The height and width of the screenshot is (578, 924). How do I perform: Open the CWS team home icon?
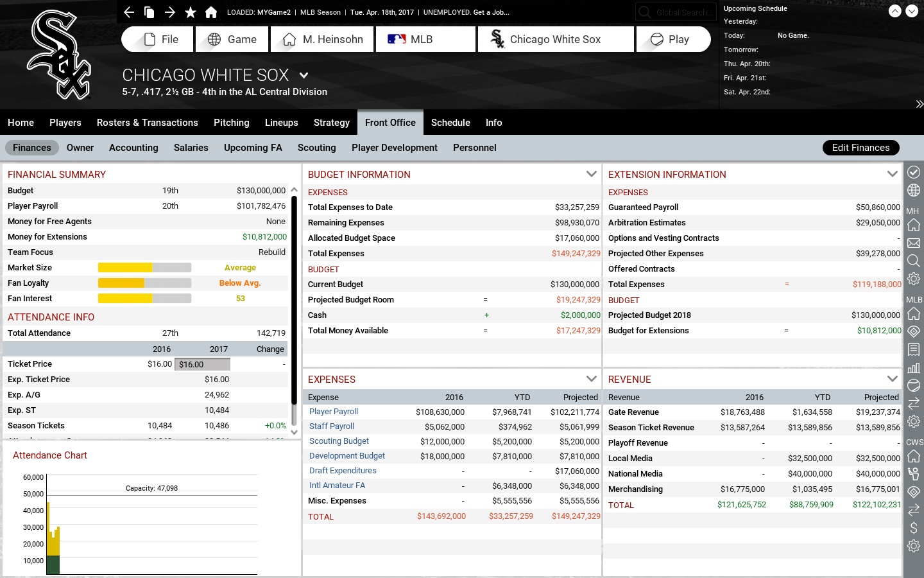[x=914, y=457]
